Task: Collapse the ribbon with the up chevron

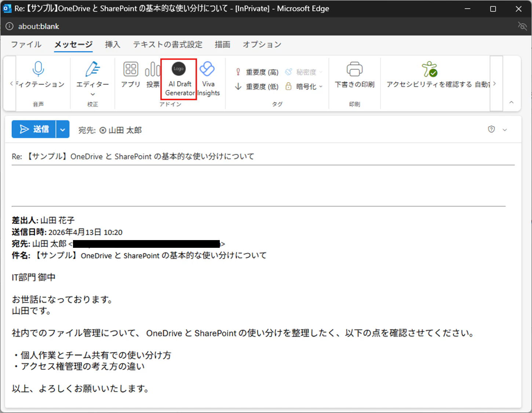Action: tap(511, 102)
